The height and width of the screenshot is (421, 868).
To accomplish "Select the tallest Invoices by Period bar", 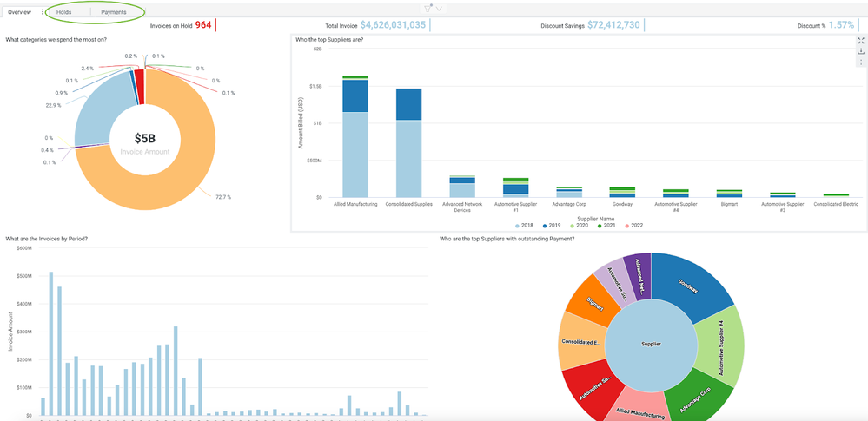I will click(51, 343).
